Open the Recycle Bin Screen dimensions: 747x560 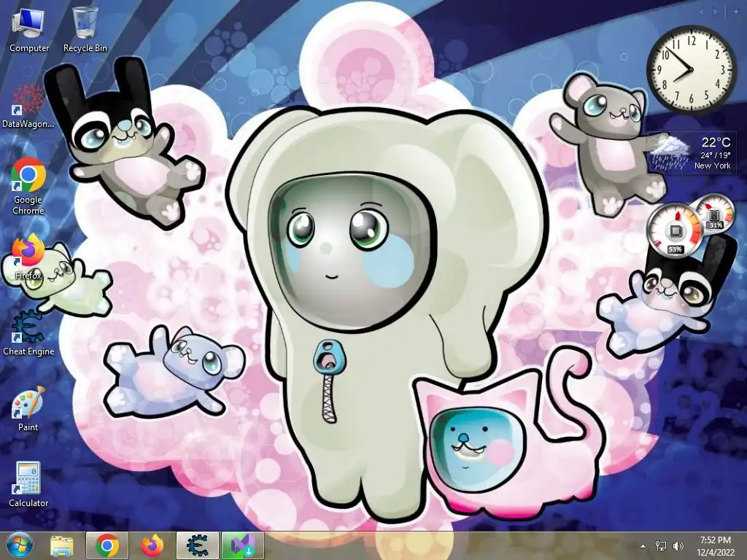click(x=85, y=30)
